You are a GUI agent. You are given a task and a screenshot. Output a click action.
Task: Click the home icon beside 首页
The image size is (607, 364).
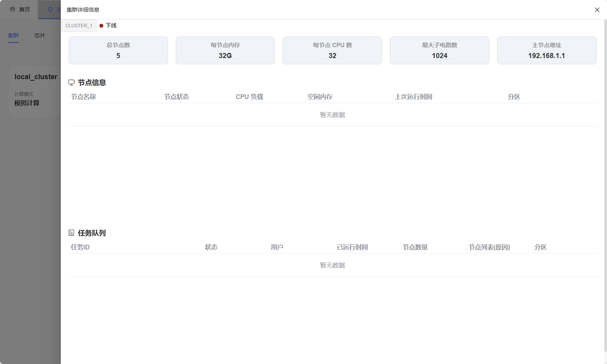pos(12,9)
